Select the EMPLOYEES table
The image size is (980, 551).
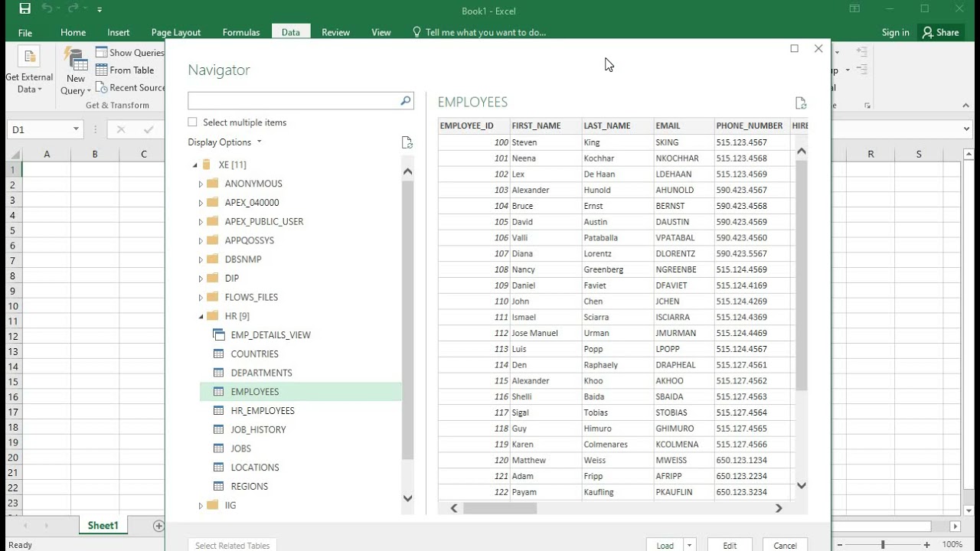click(x=300, y=392)
